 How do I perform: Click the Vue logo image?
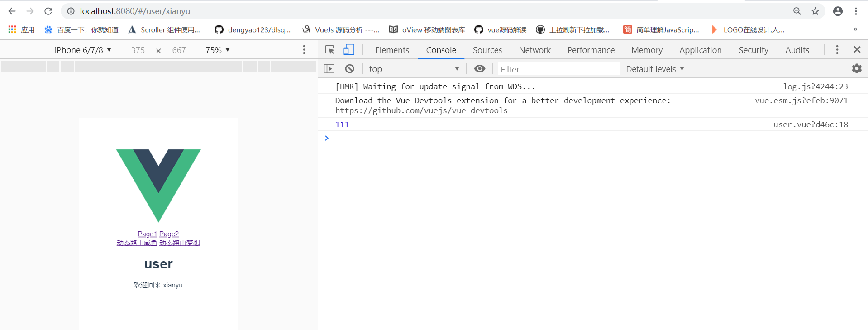158,185
